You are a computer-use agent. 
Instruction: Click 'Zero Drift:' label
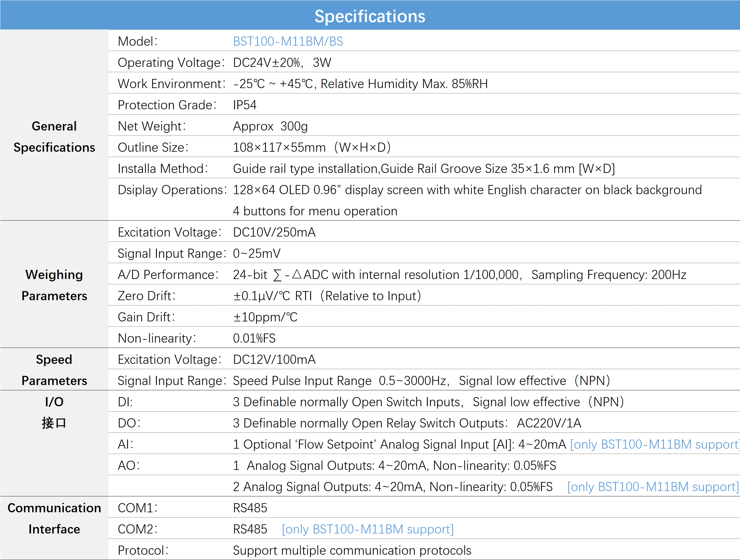tap(147, 296)
